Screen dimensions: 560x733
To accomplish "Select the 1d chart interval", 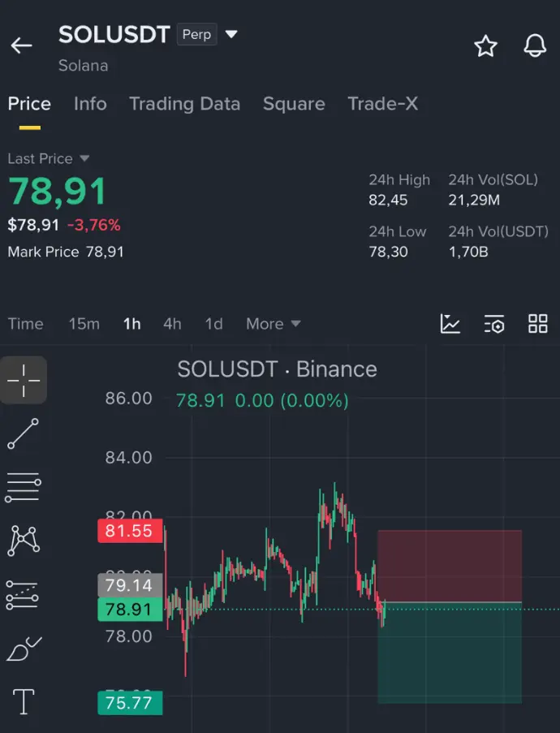I will click(213, 324).
